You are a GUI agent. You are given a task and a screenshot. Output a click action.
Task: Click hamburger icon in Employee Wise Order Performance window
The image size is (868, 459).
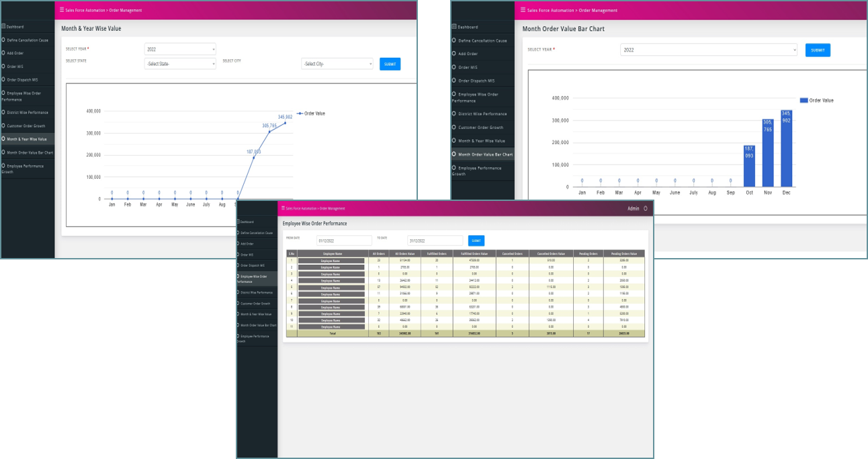coord(284,208)
